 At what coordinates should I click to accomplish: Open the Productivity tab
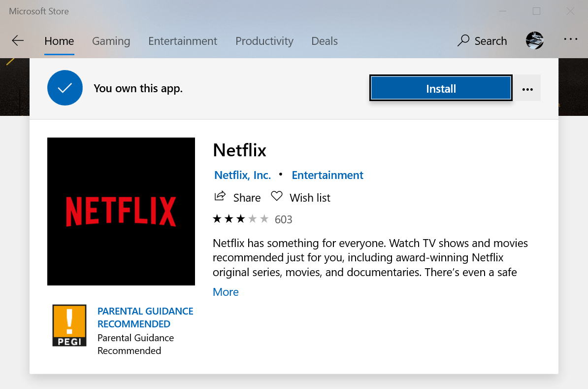coord(264,41)
